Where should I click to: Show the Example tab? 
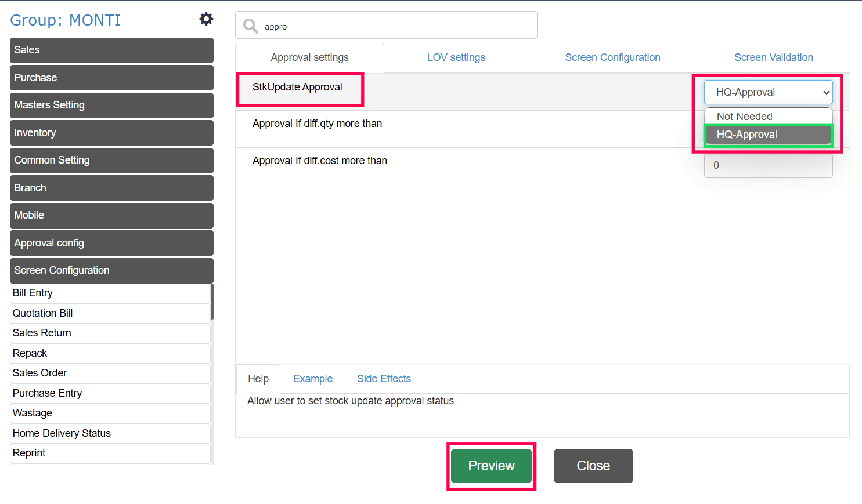[313, 379]
